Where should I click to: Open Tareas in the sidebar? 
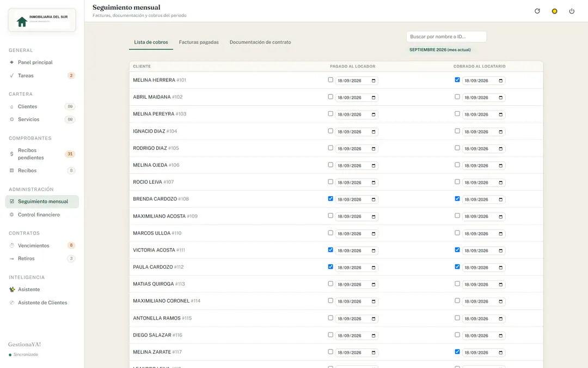click(42, 75)
